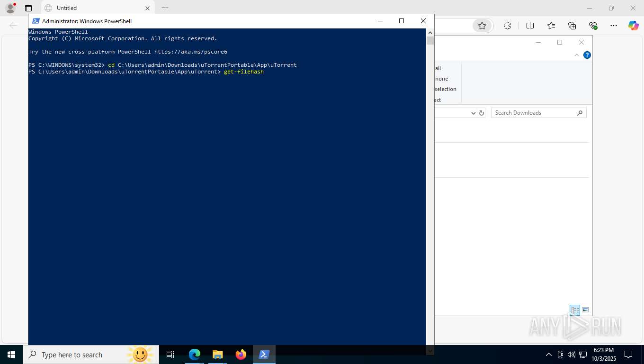This screenshot has width=644, height=364.
Task: Open Edge settings and more menu
Action: (x=614, y=26)
